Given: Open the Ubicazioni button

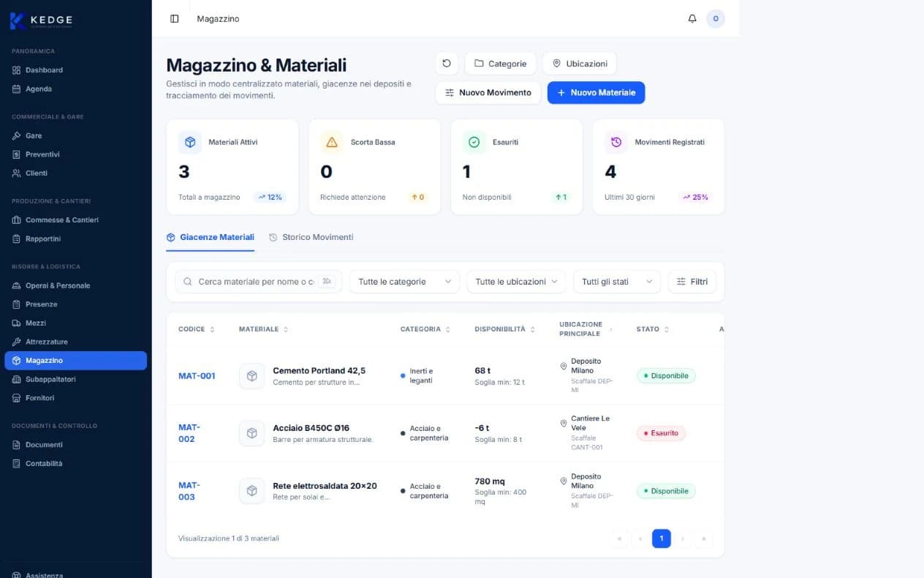Looking at the screenshot, I should coord(580,64).
